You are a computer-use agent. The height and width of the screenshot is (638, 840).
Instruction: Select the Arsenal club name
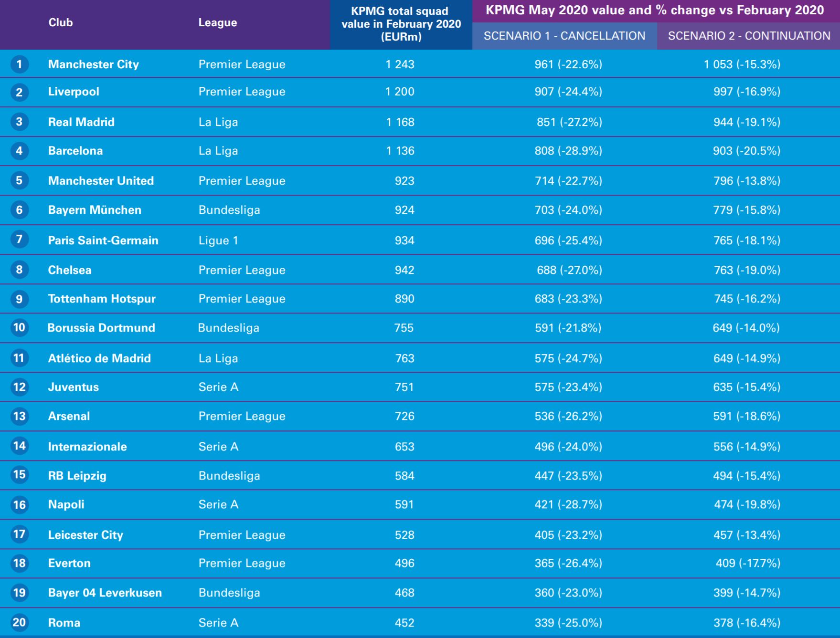click(69, 416)
